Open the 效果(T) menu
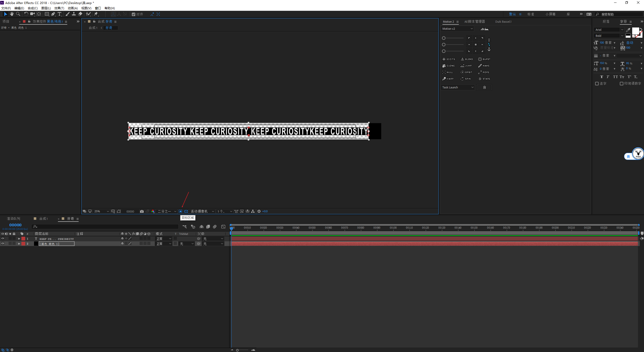This screenshot has width=644, height=352. 59,8
